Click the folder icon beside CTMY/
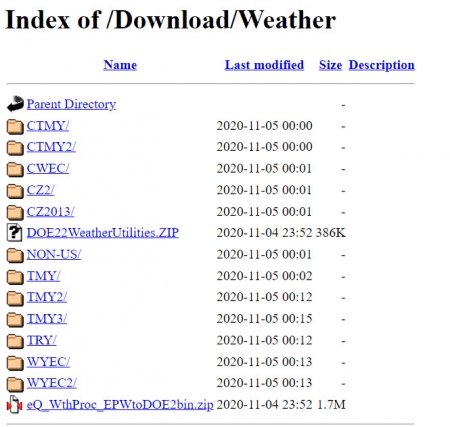The height and width of the screenshot is (427, 450). (x=15, y=126)
